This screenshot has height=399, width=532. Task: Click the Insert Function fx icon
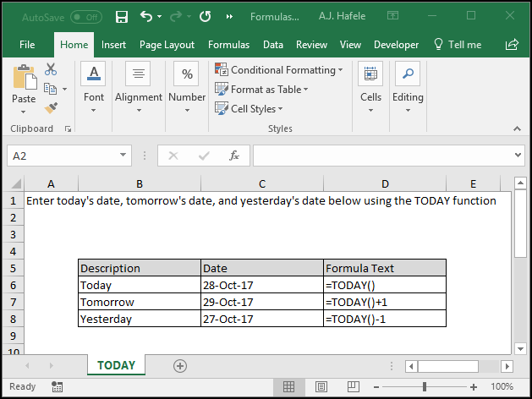click(233, 156)
